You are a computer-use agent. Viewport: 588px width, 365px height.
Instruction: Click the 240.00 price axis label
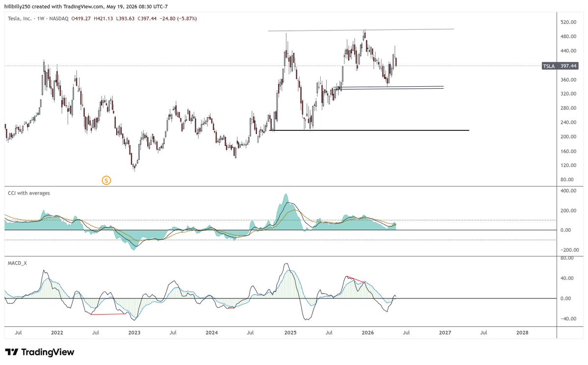tap(568, 122)
